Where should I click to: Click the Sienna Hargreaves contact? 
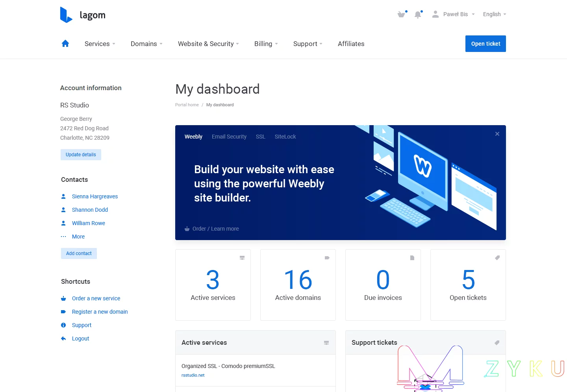point(95,196)
